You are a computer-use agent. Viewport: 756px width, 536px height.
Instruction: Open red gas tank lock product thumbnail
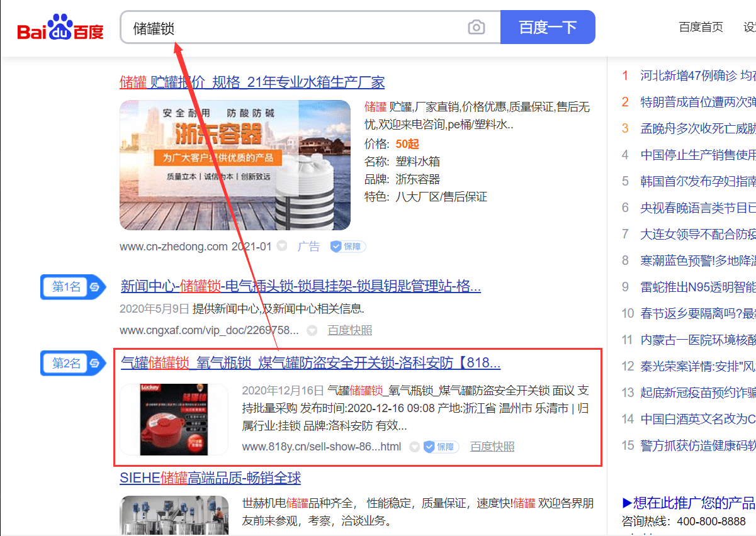pos(174,420)
